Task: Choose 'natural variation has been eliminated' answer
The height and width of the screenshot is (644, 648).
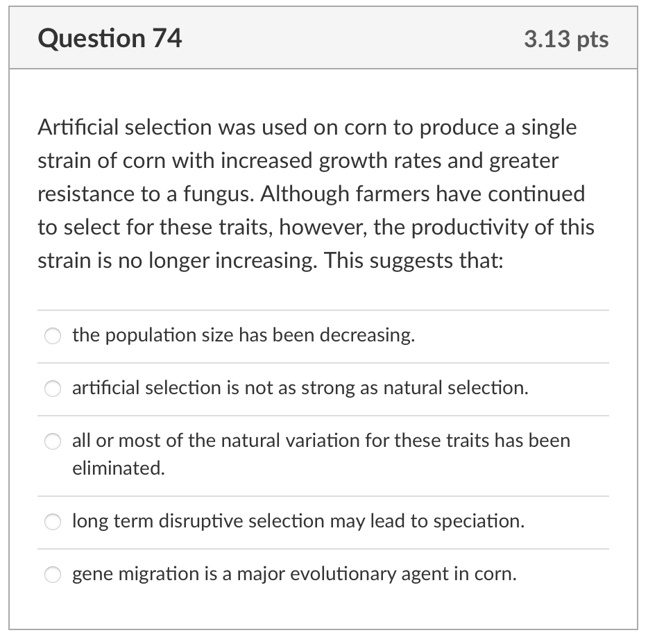Action: [52, 441]
